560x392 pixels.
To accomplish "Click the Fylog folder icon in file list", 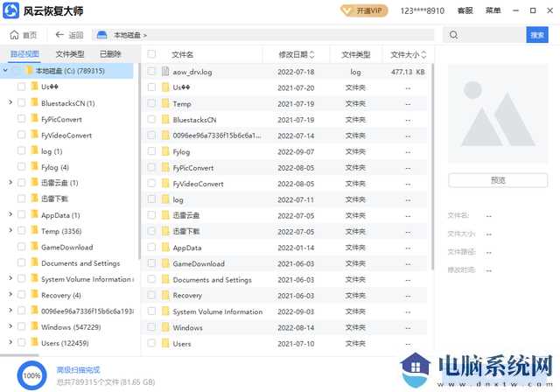I will (x=165, y=151).
